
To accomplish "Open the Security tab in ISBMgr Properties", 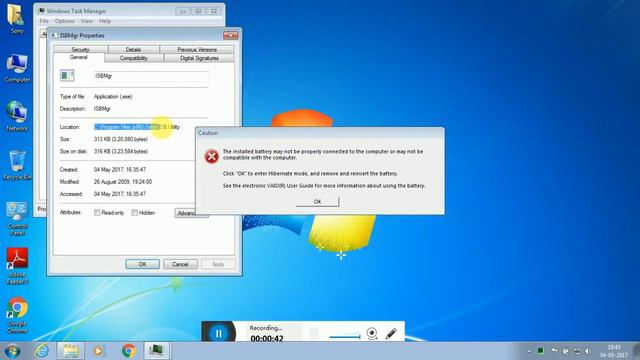I will click(80, 49).
